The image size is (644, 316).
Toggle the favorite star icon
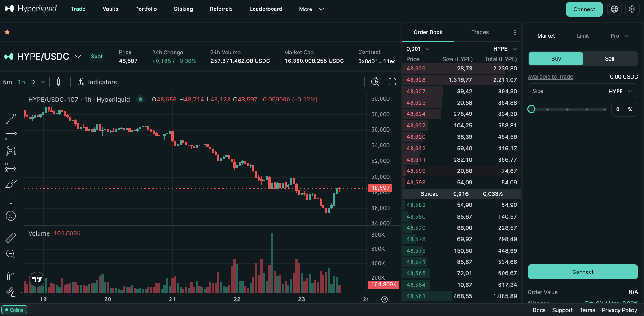coord(7,32)
